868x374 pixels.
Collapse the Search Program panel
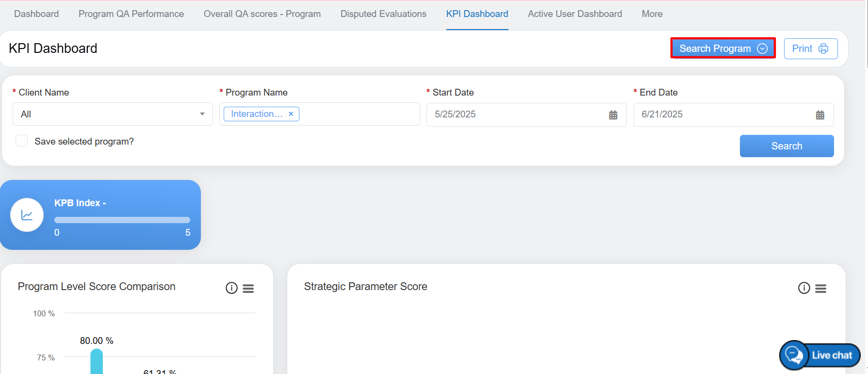723,48
